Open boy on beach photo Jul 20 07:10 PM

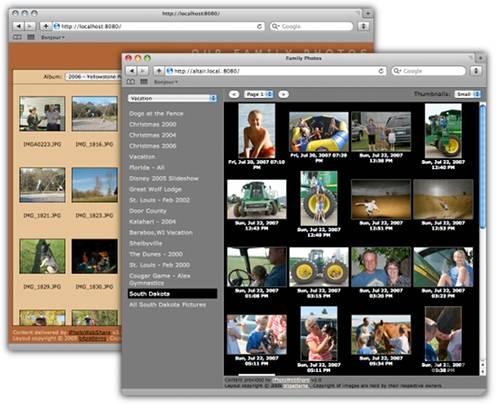(x=257, y=131)
